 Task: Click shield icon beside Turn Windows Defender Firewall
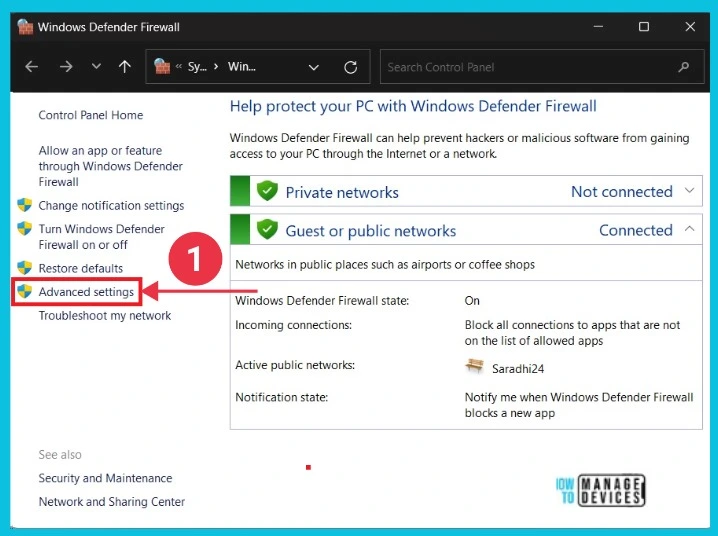point(25,228)
